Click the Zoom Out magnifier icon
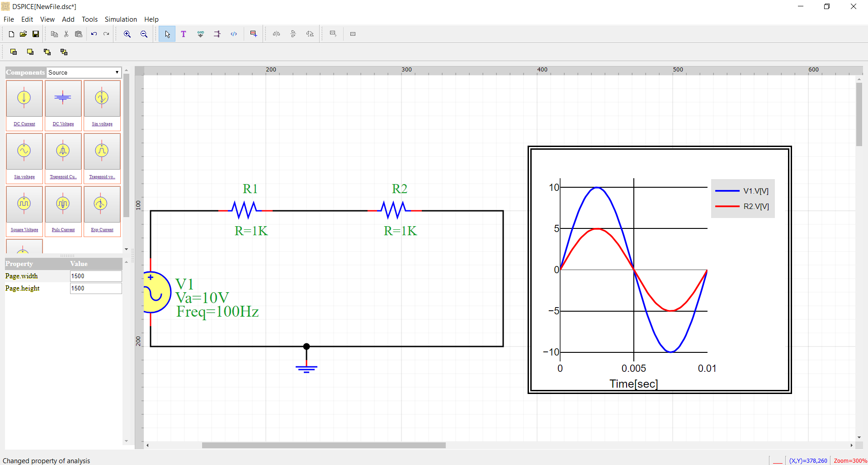This screenshot has width=868, height=465. pos(144,34)
